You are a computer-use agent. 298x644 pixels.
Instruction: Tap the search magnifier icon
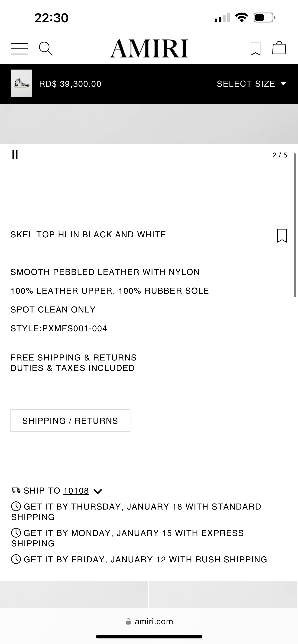(46, 48)
